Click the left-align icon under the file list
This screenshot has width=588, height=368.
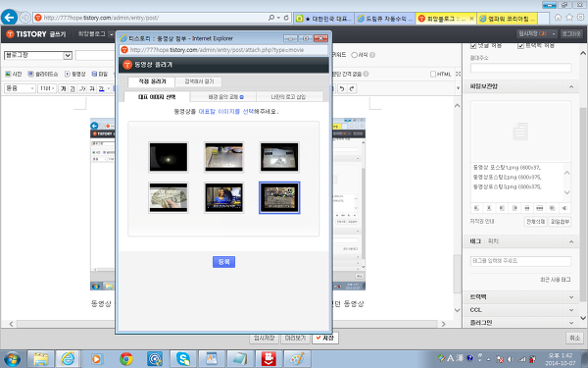pos(476,208)
